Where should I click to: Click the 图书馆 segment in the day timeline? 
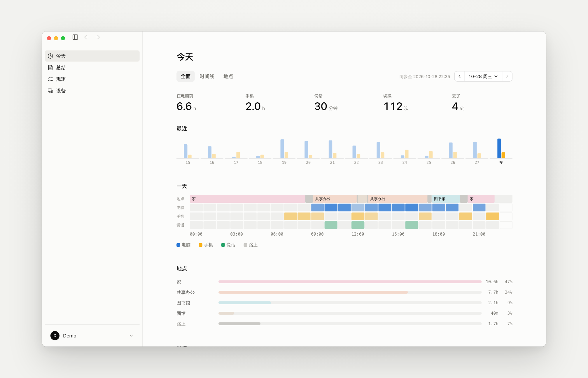(446, 199)
